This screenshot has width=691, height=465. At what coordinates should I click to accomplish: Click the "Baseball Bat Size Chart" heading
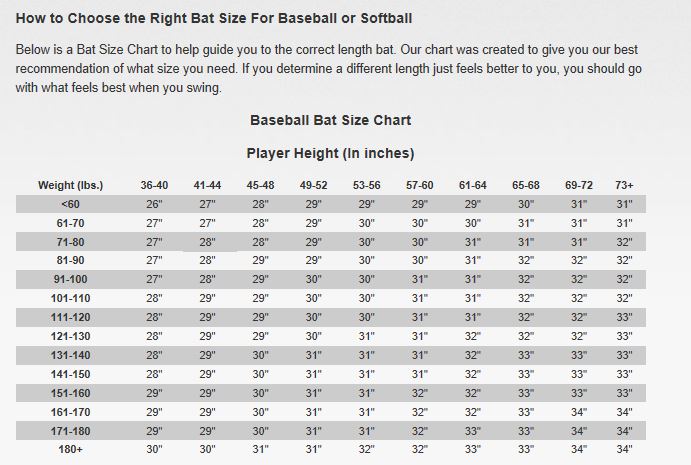(x=330, y=121)
